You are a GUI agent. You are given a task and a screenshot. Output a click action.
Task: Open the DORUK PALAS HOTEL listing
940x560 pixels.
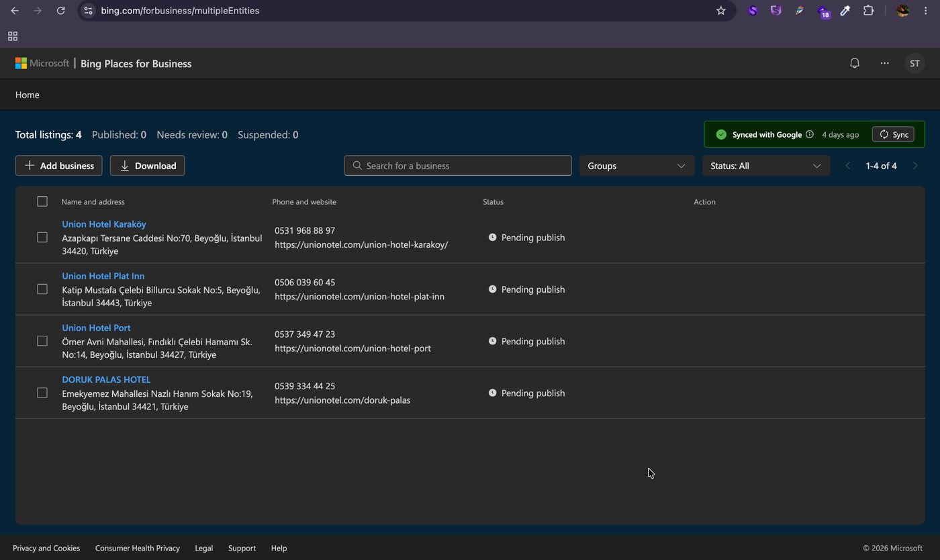(x=106, y=379)
